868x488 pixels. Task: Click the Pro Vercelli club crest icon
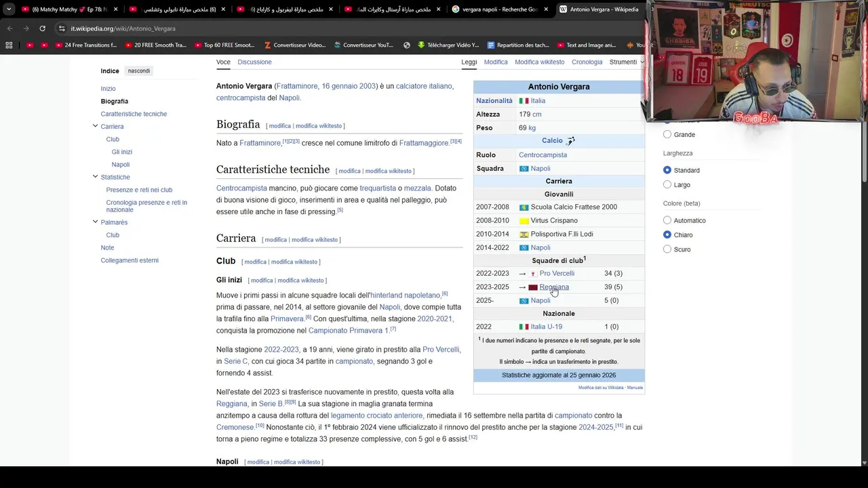click(533, 274)
